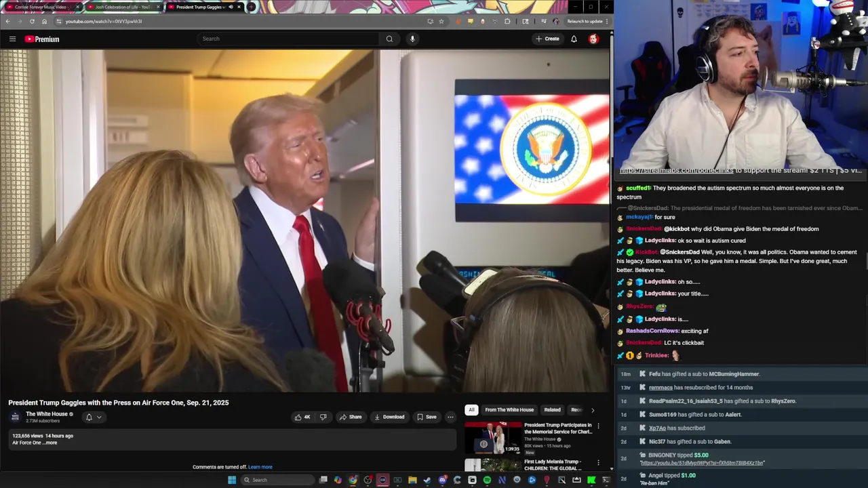Open First Lady Melania Trump video thumbnail
868x488 pixels.
point(493,465)
